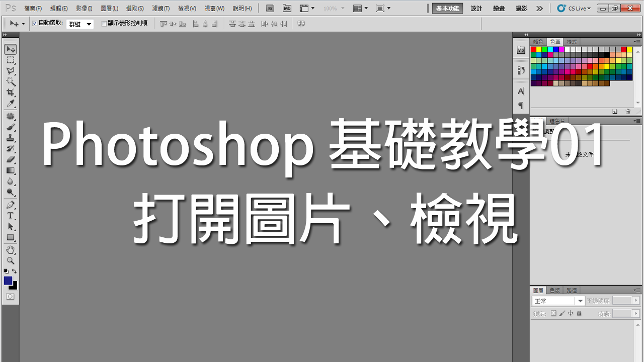The height and width of the screenshot is (362, 644).
Task: Switch to the 路徑 paths tab
Action: (x=572, y=290)
